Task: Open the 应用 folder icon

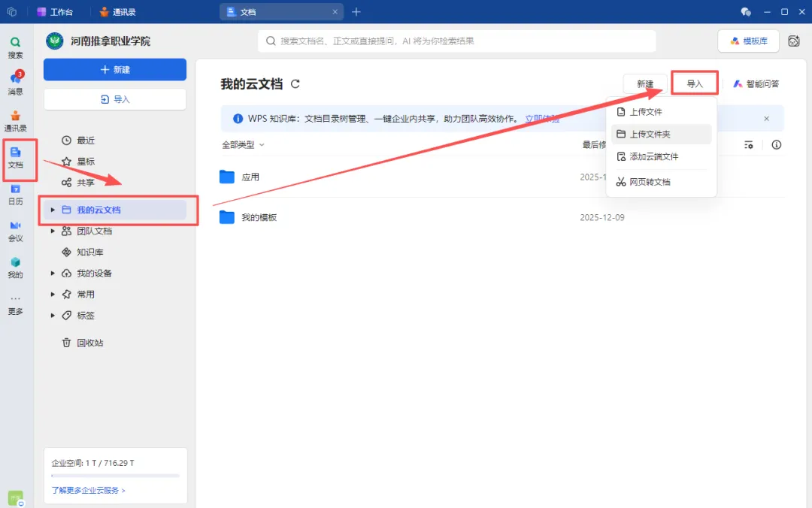Action: pyautogui.click(x=227, y=177)
